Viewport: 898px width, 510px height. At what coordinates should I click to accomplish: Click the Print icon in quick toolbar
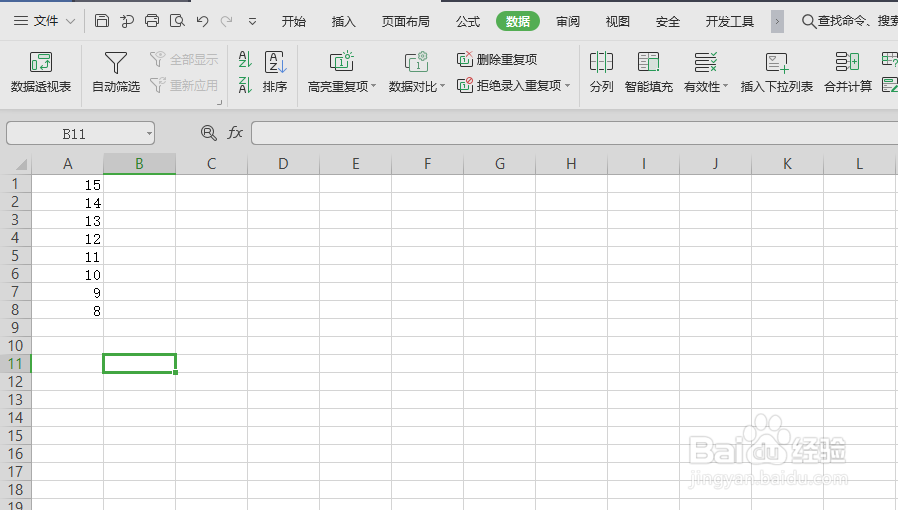tap(152, 21)
